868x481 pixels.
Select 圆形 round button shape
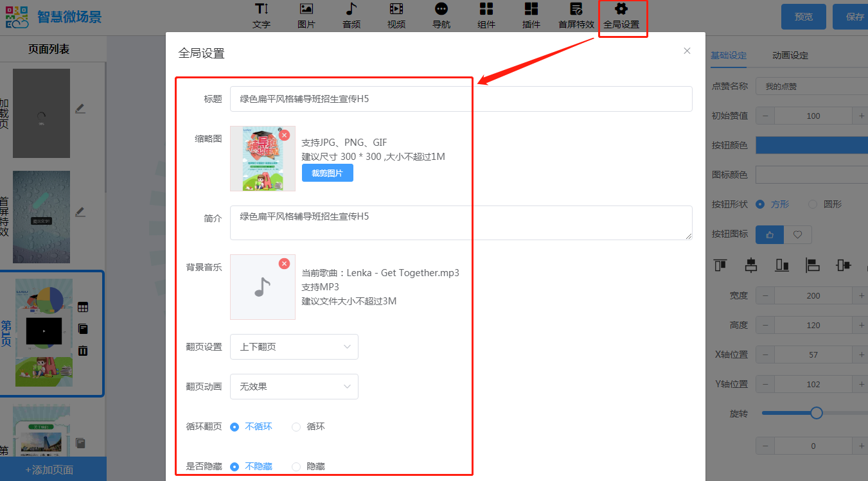pos(813,204)
